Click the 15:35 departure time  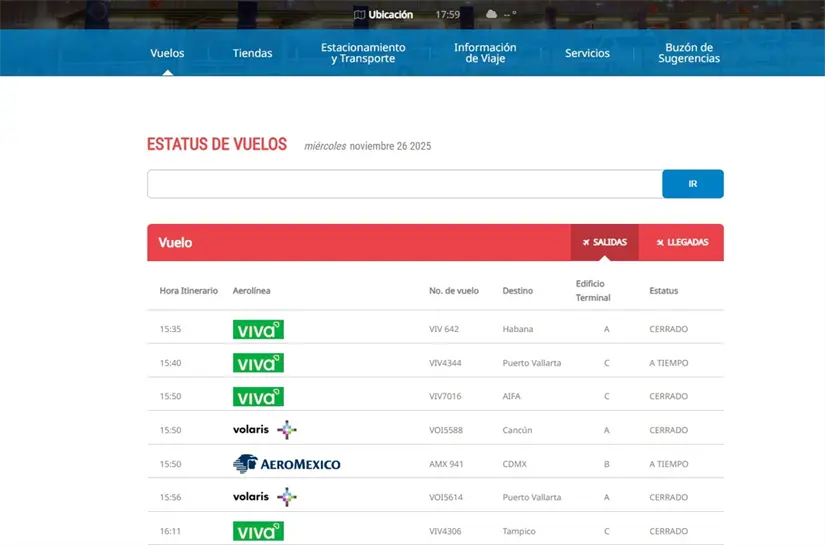(170, 329)
